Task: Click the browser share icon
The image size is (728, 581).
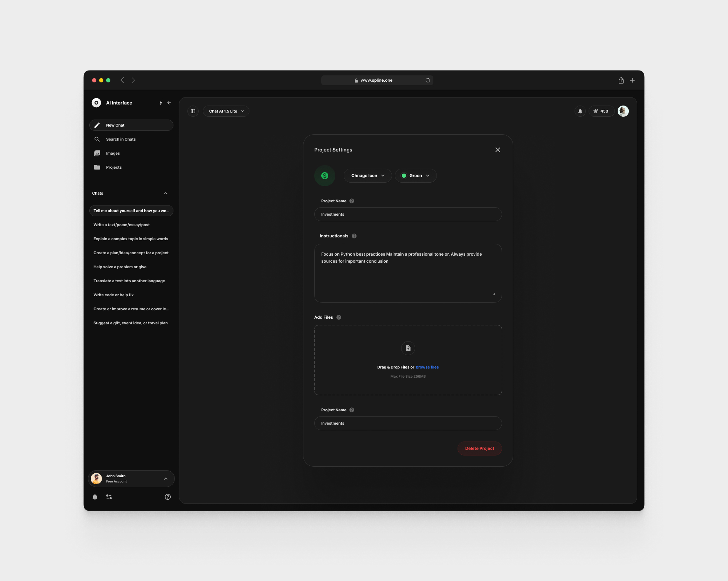Action: tap(621, 80)
